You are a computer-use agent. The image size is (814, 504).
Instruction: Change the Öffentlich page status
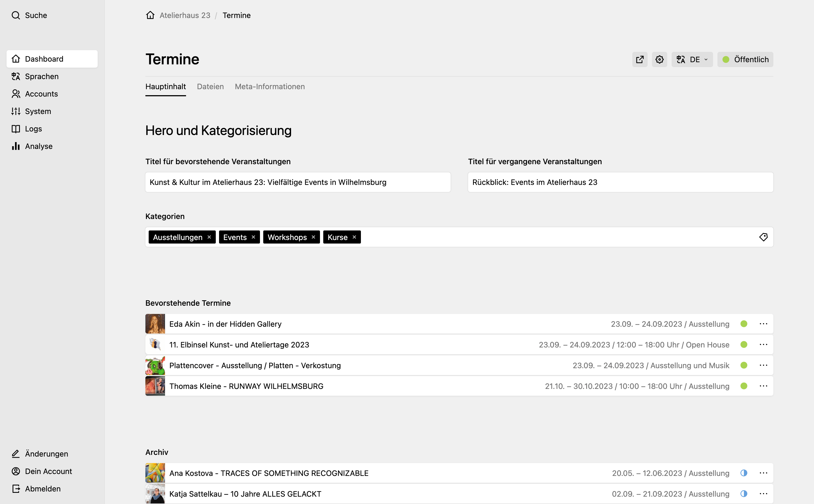coord(745,59)
